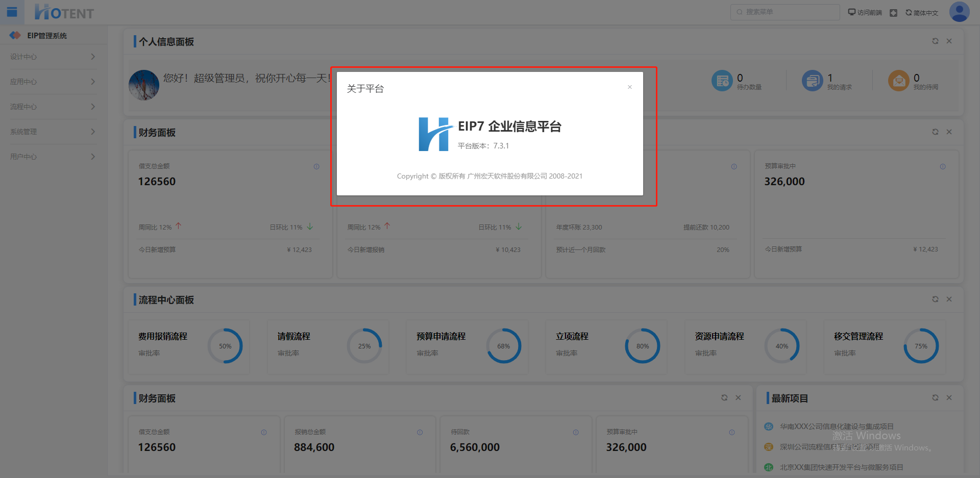Click info icon on 待回款 card
980x478 pixels.
tap(576, 433)
